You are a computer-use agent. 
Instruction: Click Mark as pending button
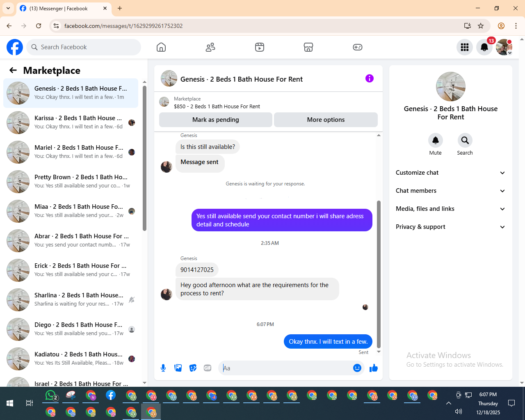coord(216,120)
